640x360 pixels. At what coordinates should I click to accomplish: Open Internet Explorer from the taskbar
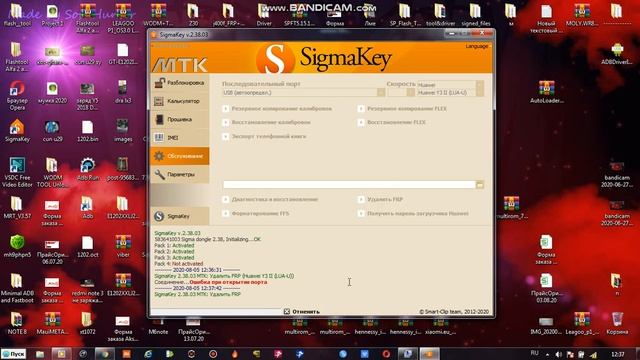click(148, 354)
